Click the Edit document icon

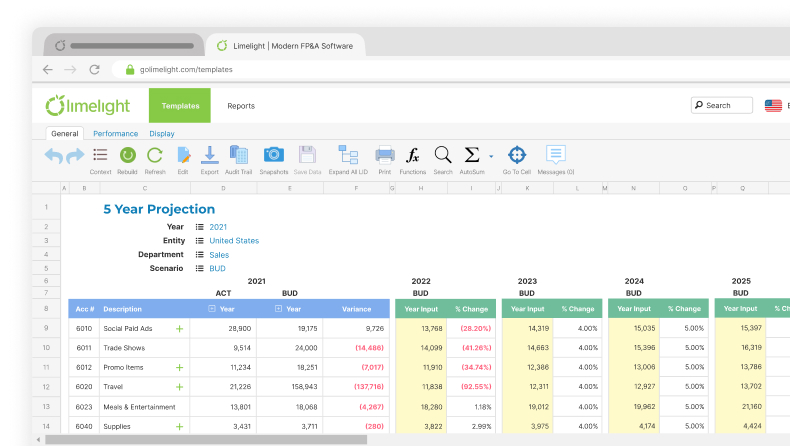[x=183, y=155]
